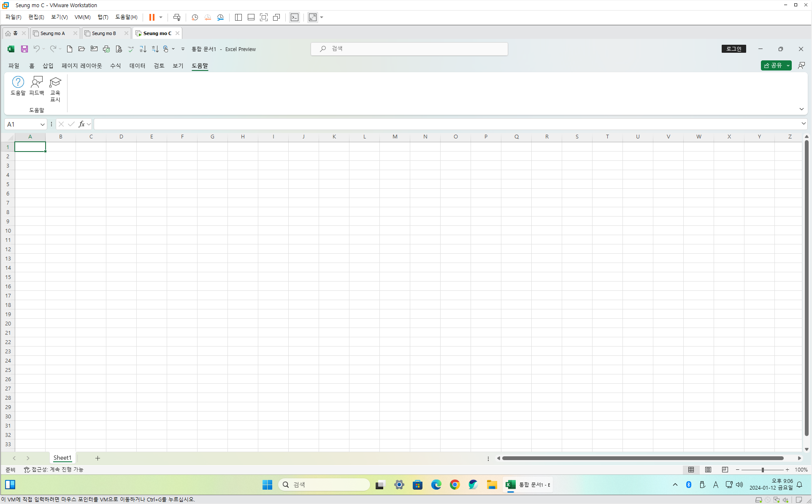Click the Sort ascending icon

point(143,49)
